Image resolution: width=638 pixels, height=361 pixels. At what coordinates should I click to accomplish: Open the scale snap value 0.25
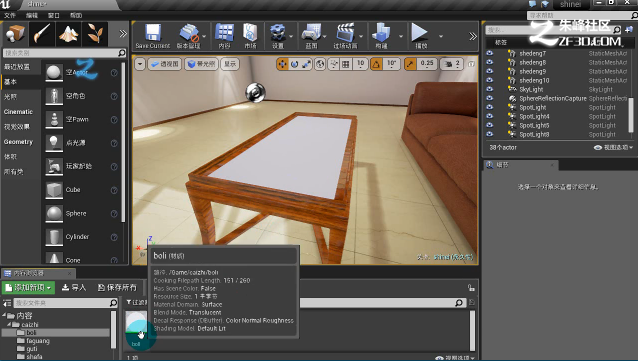click(x=427, y=64)
